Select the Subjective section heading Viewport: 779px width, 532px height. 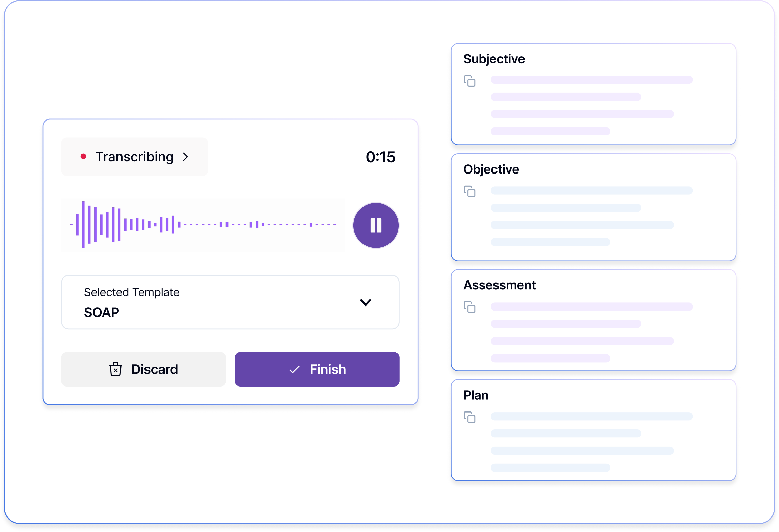coord(494,59)
